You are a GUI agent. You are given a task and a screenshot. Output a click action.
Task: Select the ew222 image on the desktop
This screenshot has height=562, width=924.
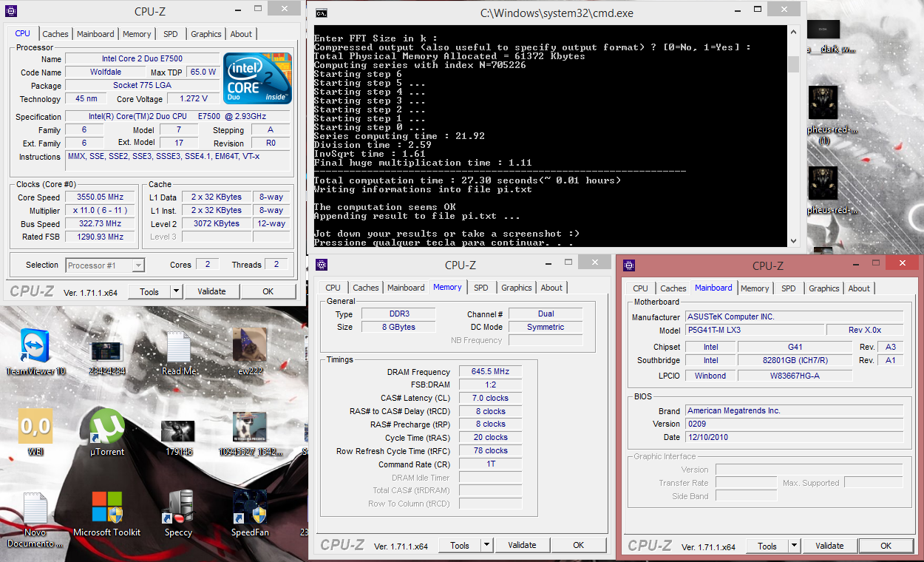click(x=249, y=345)
